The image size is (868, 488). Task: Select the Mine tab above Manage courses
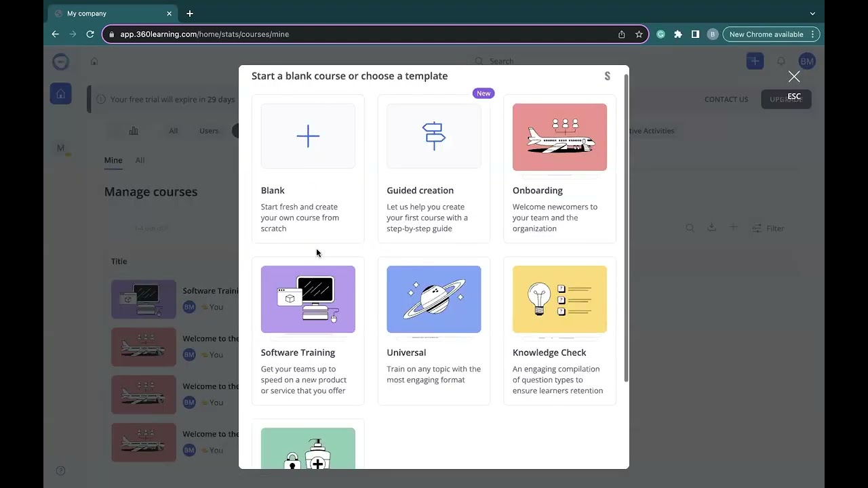pos(113,161)
